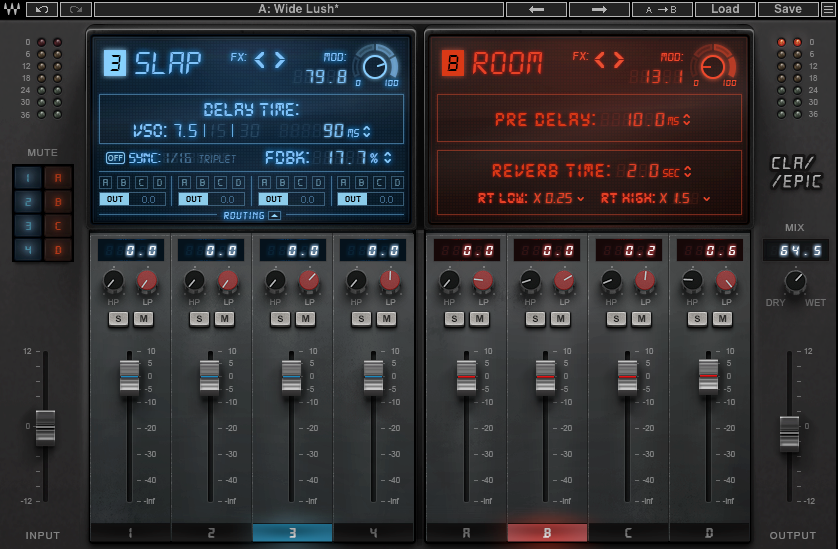The height and width of the screenshot is (549, 838).
Task: Click the delay time 90 ms stepper
Action: (367, 131)
